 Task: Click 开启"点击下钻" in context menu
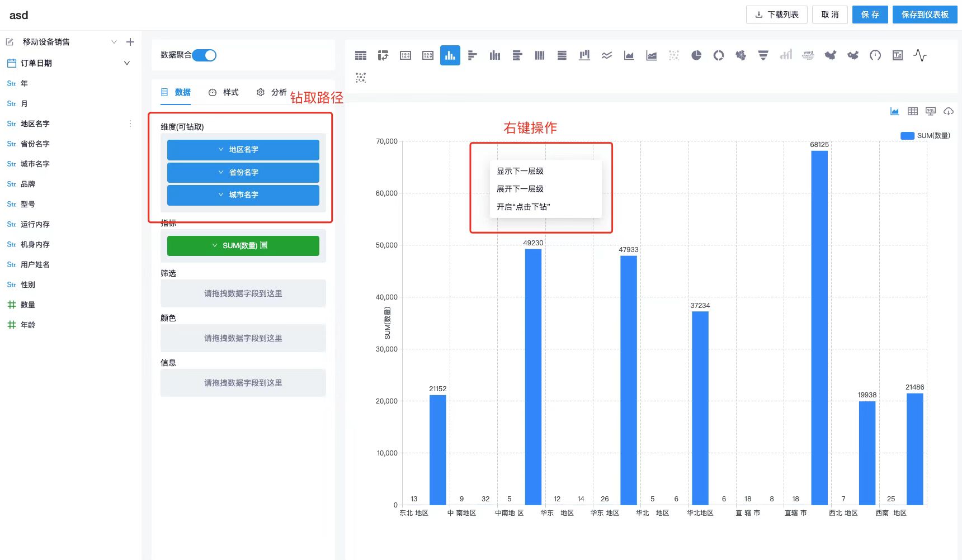coord(522,206)
